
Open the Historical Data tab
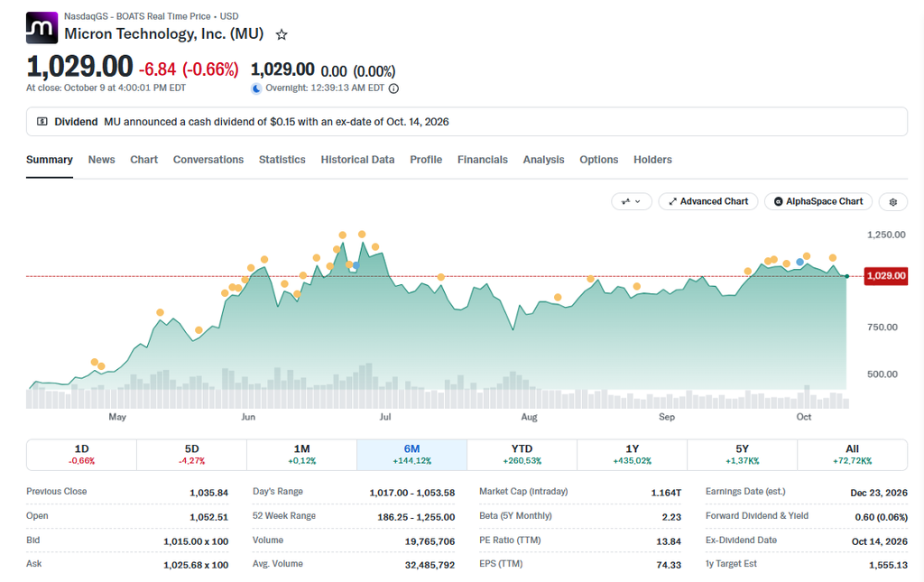pos(357,160)
